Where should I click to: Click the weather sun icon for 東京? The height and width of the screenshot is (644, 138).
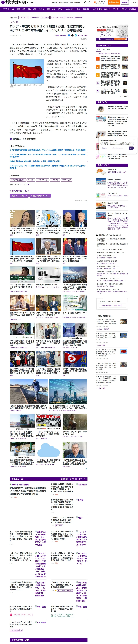(95, 2)
